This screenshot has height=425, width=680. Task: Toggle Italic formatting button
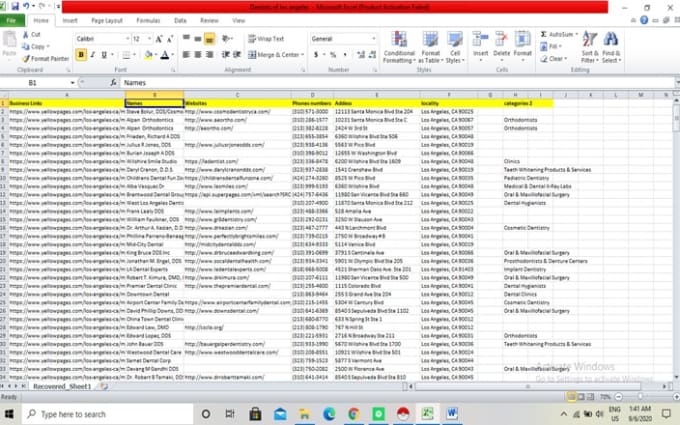tap(92, 55)
